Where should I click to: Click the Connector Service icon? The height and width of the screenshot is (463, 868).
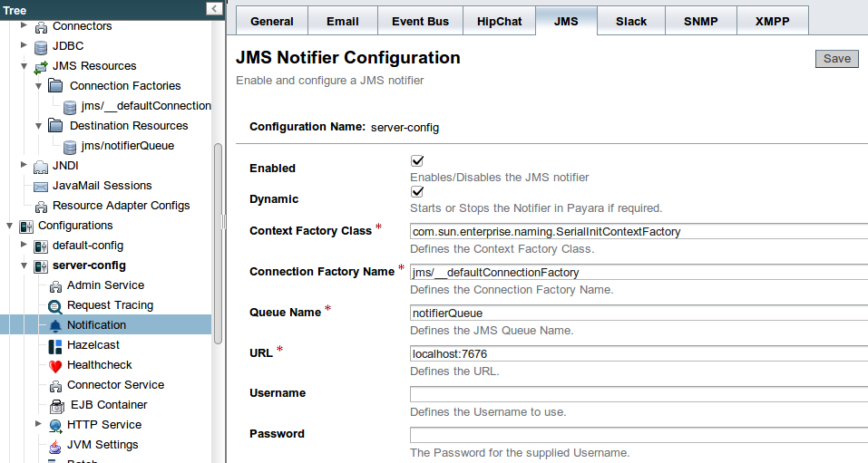[x=55, y=386]
